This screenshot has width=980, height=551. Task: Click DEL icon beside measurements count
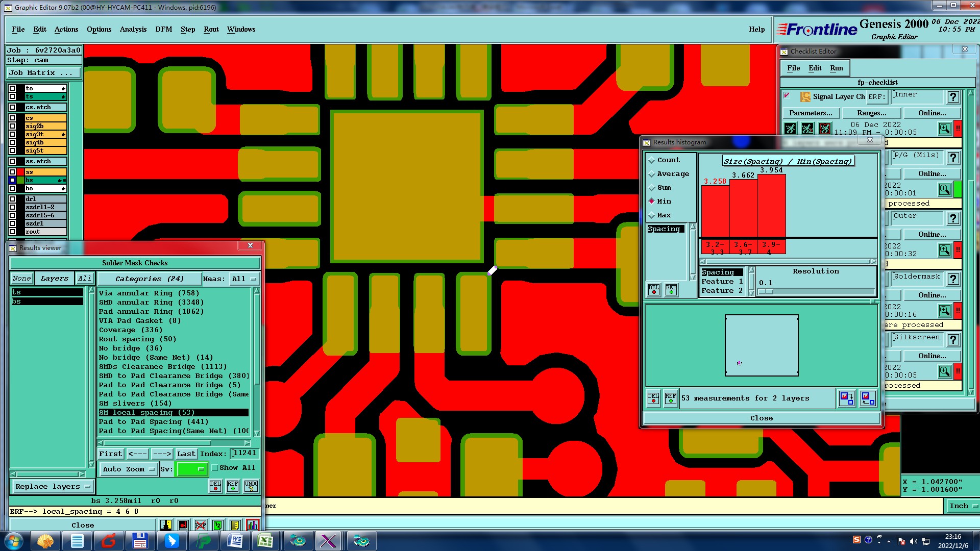click(x=653, y=398)
